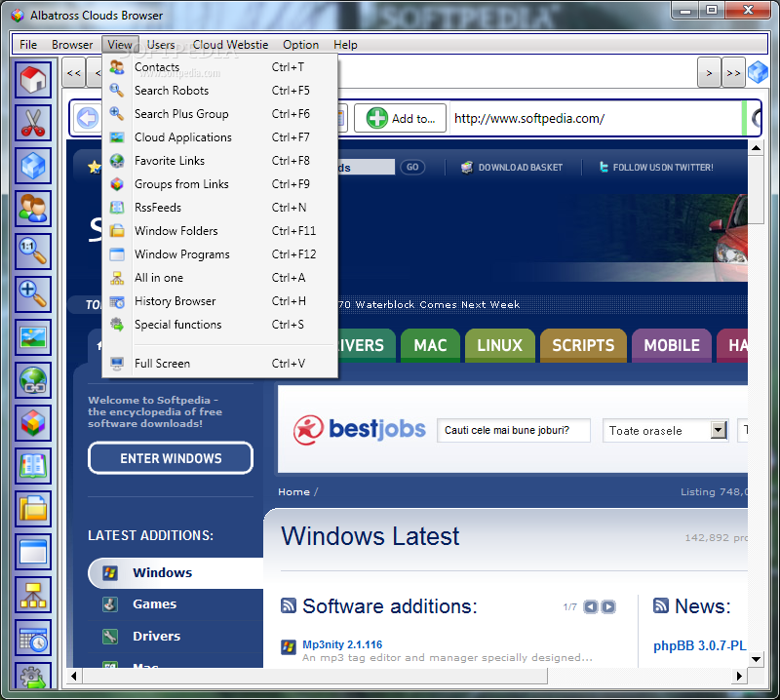The image size is (780, 700).
Task: Click the gear with arrow icon in sidebar
Action: pos(33,677)
